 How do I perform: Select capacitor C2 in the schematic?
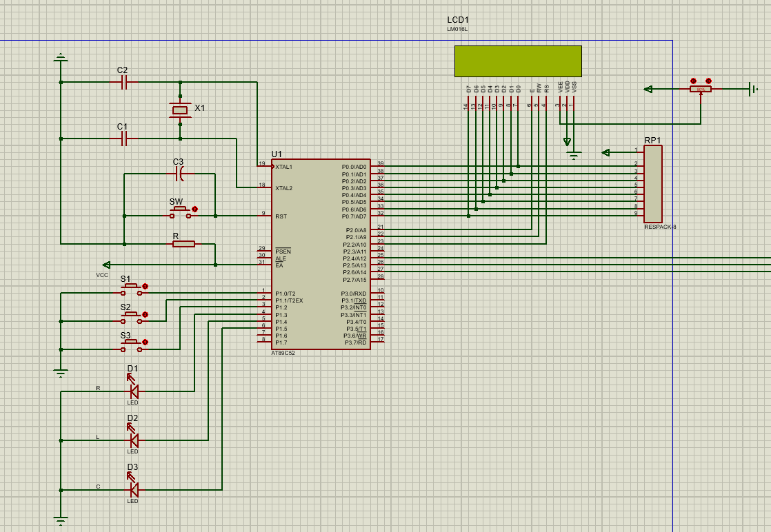click(124, 82)
